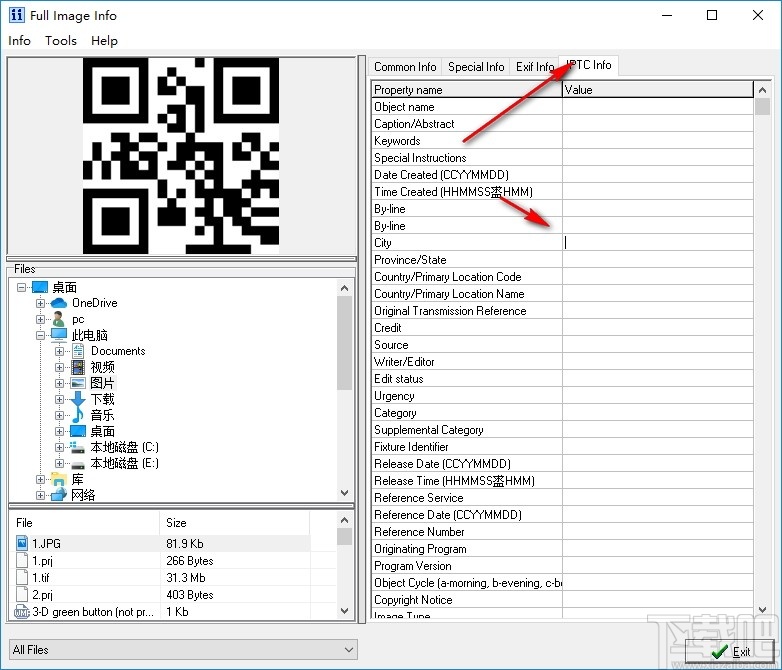782x670 pixels.
Task: Click the IPTC table scroll up arrow
Action: click(x=762, y=90)
